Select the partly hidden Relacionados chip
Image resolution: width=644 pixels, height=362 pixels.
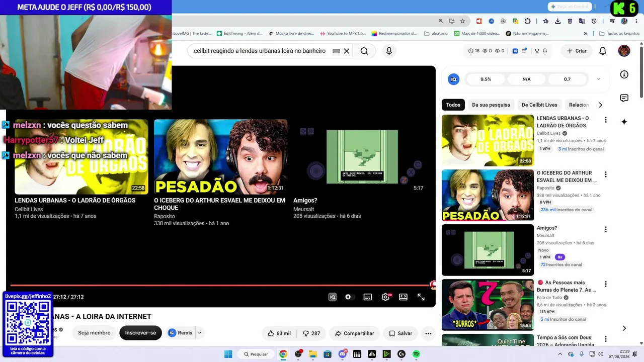tap(579, 105)
